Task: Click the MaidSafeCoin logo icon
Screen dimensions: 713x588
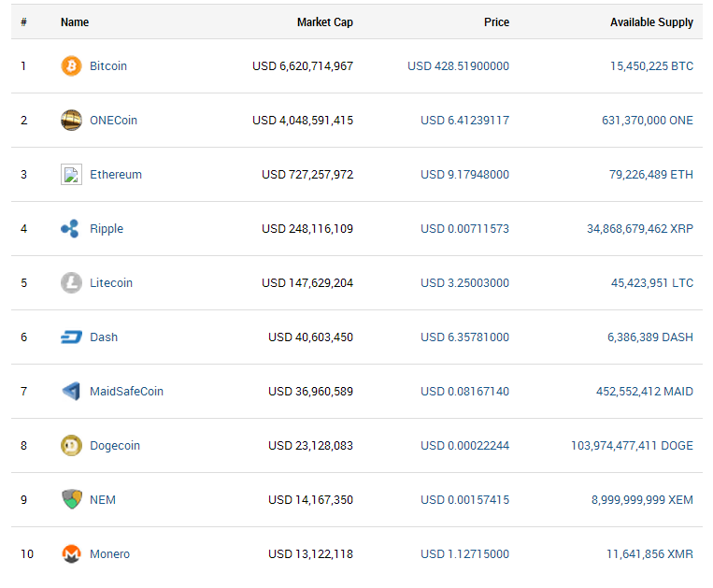Action: click(71, 391)
